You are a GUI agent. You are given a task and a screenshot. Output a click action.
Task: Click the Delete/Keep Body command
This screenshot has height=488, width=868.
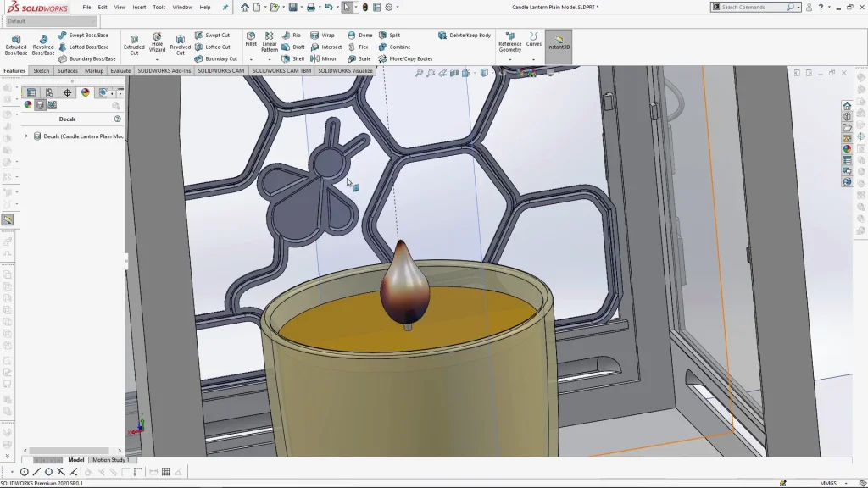pyautogui.click(x=465, y=36)
